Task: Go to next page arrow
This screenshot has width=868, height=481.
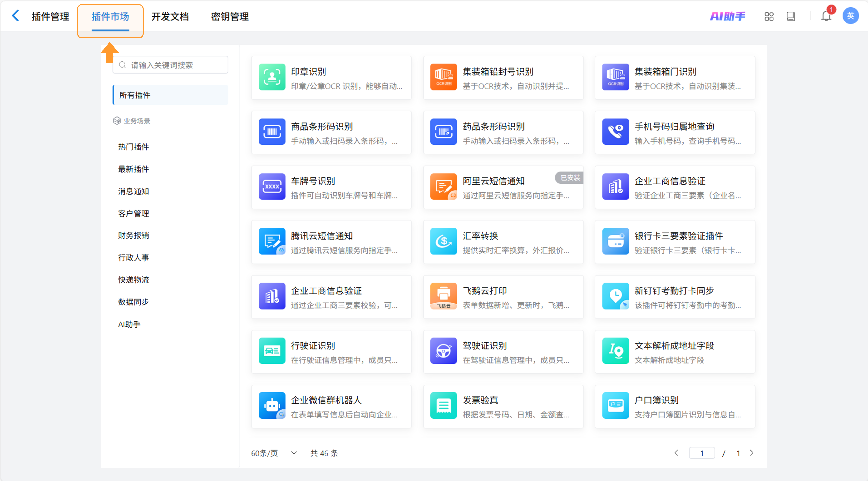Action: pyautogui.click(x=752, y=453)
